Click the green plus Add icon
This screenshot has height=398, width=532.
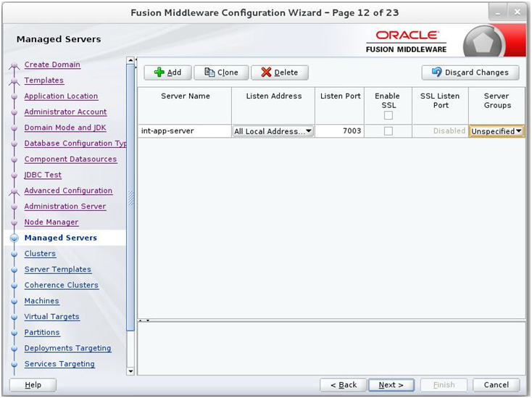pos(159,72)
